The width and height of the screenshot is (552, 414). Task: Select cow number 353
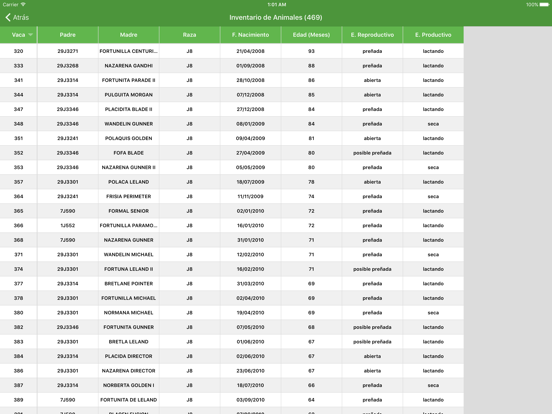pyautogui.click(x=18, y=167)
